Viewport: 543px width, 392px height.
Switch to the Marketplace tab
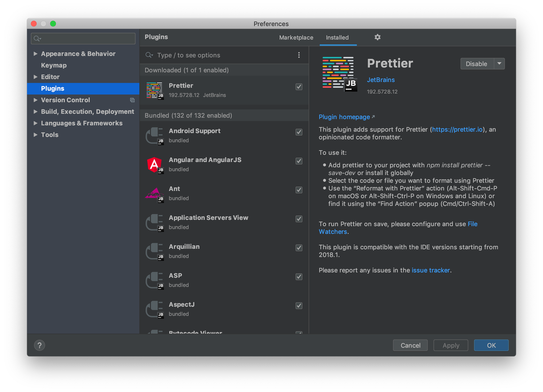pyautogui.click(x=296, y=38)
